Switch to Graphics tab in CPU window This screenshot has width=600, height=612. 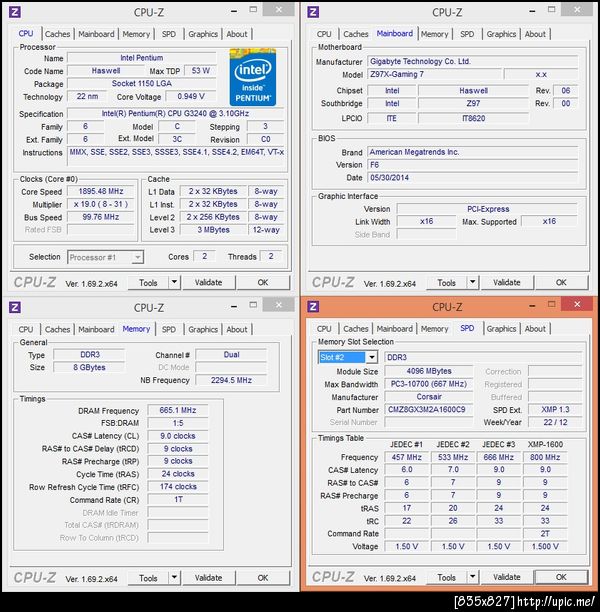tap(203, 34)
